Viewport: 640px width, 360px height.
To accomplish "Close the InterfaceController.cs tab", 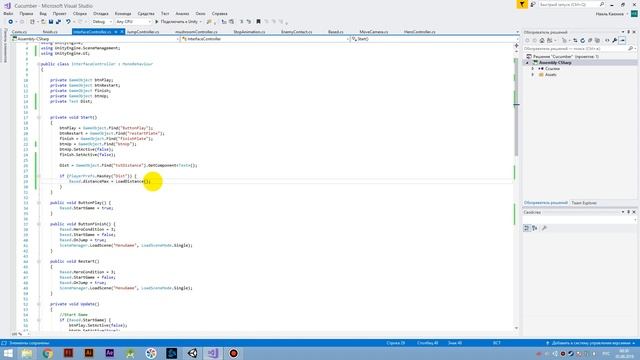I will point(122,32).
